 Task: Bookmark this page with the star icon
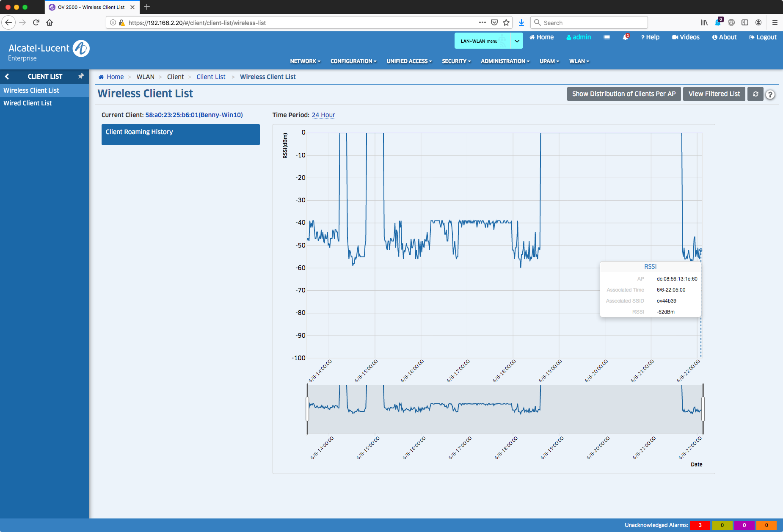coord(506,23)
